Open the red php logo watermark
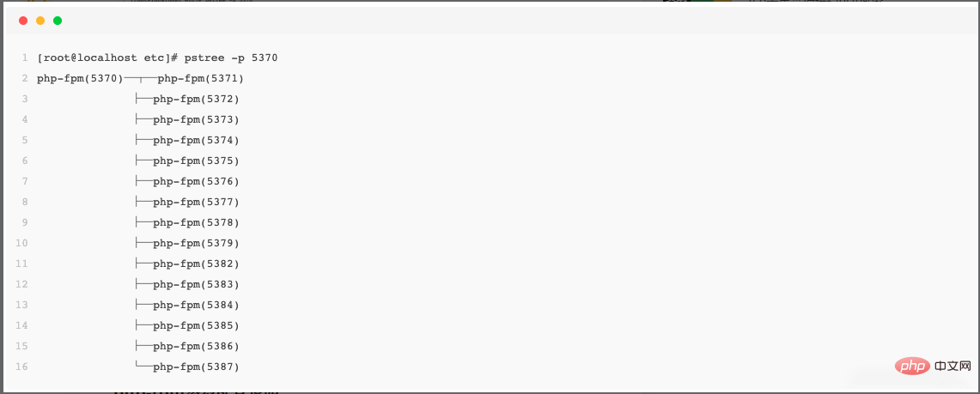Image resolution: width=980 pixels, height=394 pixels. pos(912,365)
